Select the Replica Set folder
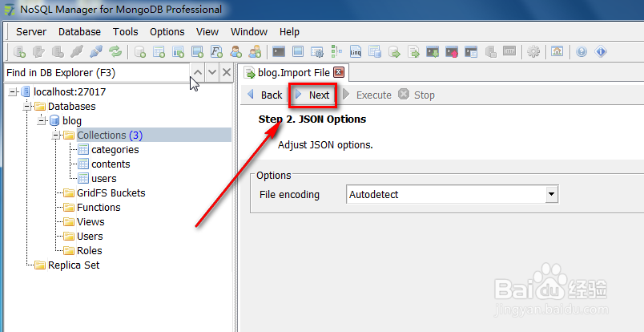The width and height of the screenshot is (644, 332). (74, 265)
